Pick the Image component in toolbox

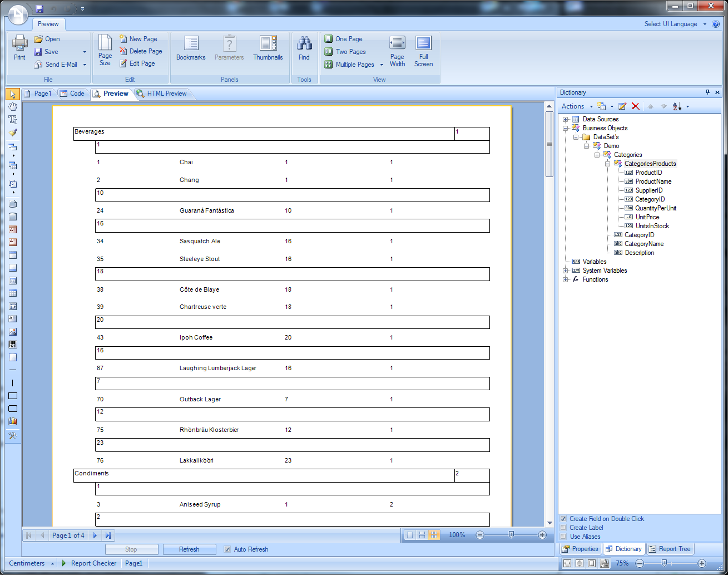click(13, 332)
